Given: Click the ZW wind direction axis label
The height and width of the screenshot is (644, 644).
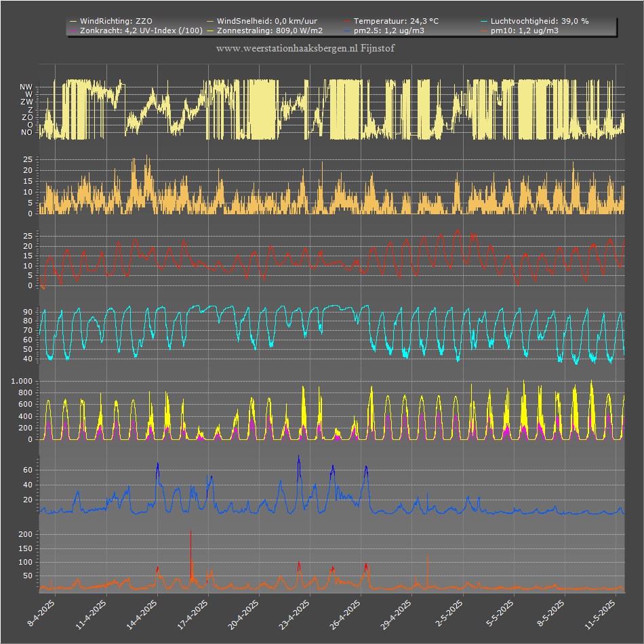Looking at the screenshot, I should coord(26,102).
